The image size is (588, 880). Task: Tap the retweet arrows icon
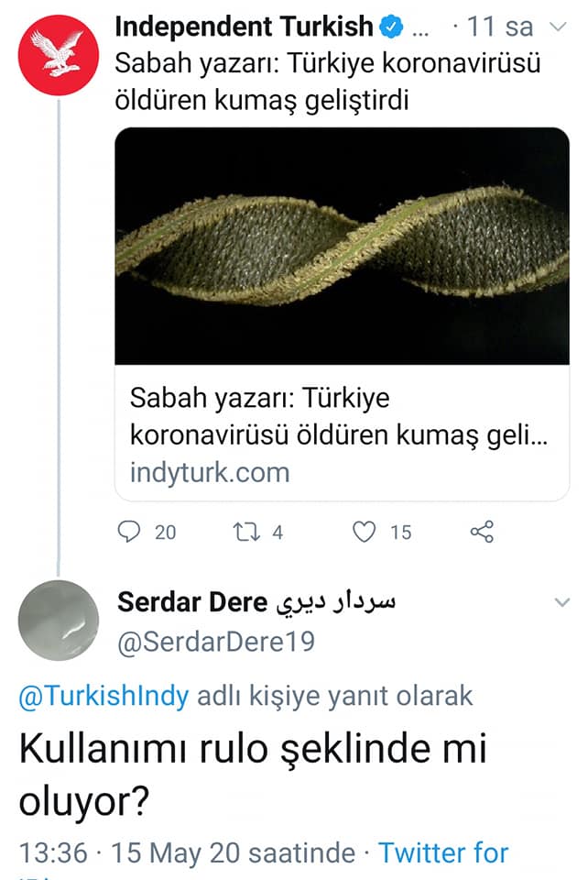tap(246, 532)
